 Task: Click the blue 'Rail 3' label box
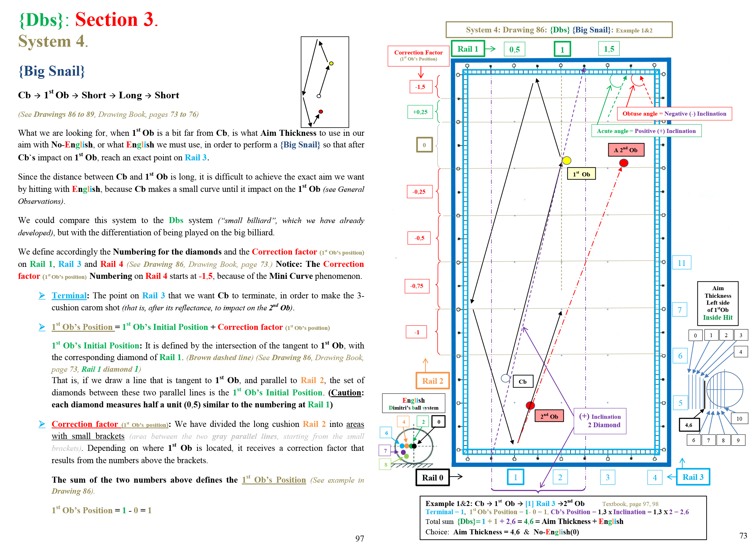pyautogui.click(x=693, y=477)
